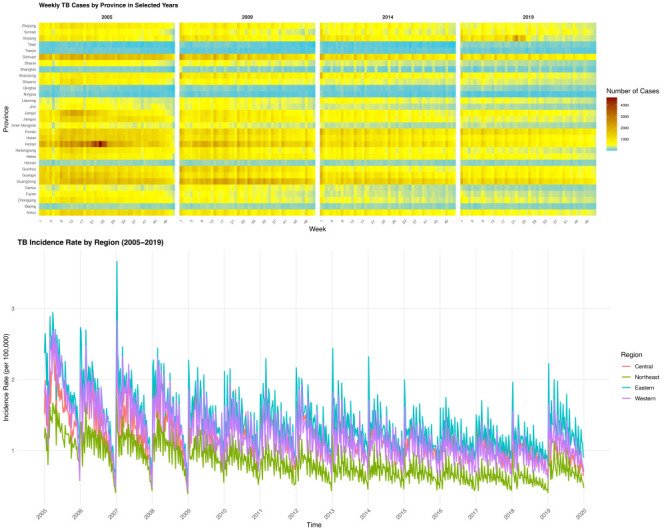Click the heatmap title 'Weekly TB Cases by Province in Selected Years'
Screen dimensions: 666x532
coord(108,6)
